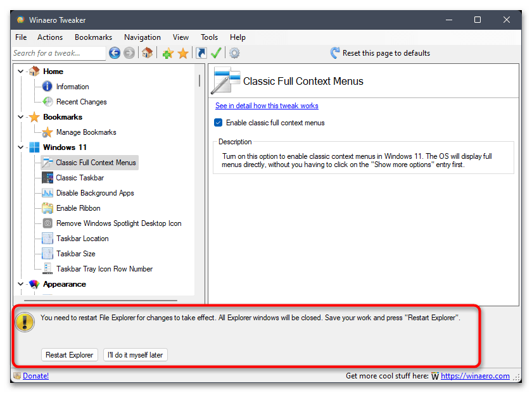Click the Home house icon in tree
This screenshot has width=532, height=393.
pos(34,72)
